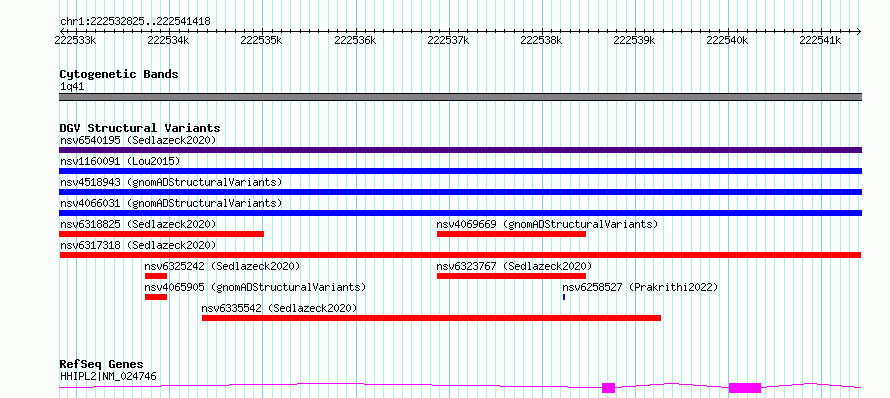This screenshot has height=398, width=890.
Task: Click the wider magenta HHIPL2 exon block
Action: coord(745,388)
